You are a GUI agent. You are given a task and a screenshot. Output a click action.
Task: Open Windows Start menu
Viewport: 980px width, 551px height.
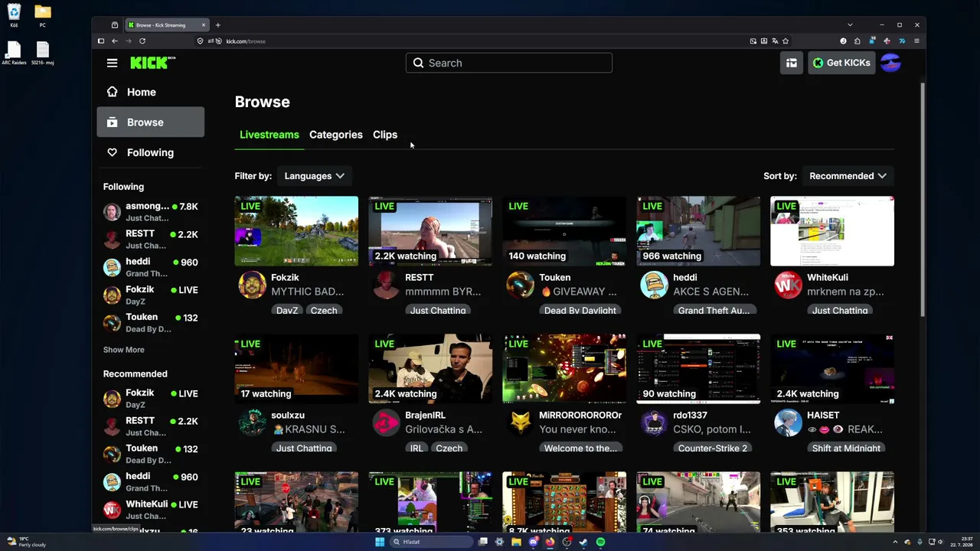point(380,542)
